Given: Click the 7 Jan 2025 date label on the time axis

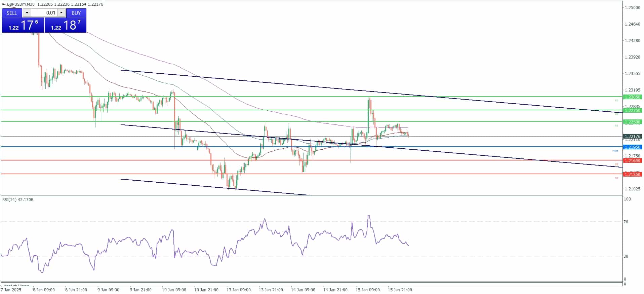Looking at the screenshot, I should 11,290.
